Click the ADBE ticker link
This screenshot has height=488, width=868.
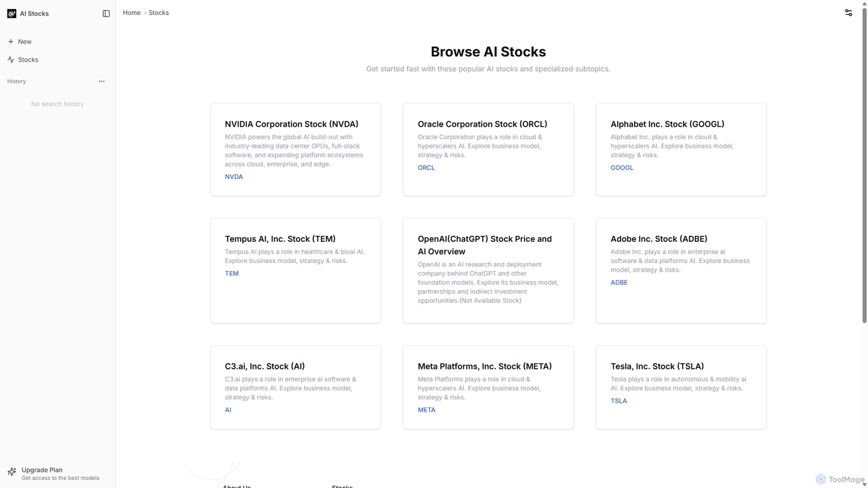(619, 283)
